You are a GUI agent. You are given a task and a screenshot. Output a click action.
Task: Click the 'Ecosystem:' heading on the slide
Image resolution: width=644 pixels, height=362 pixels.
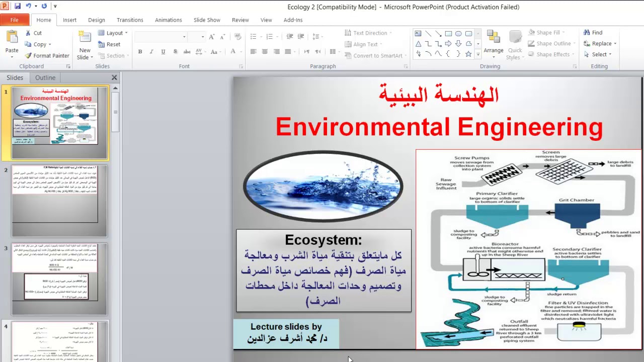coord(324,240)
